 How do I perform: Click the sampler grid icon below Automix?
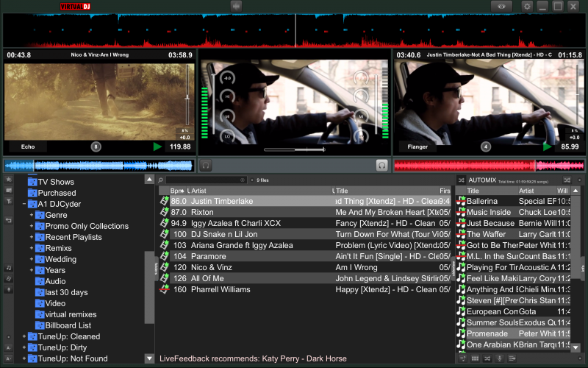pyautogui.click(x=475, y=358)
